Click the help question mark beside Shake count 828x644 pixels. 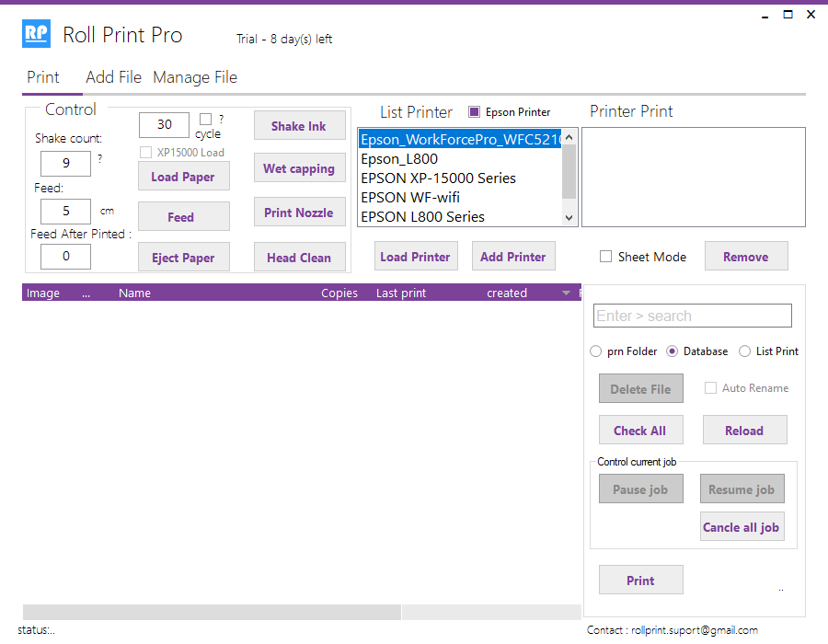(99, 158)
